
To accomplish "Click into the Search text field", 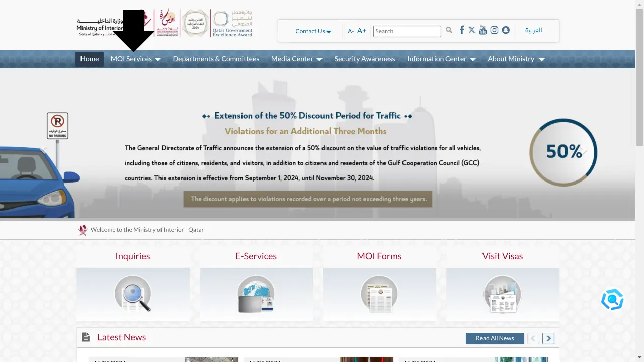I will pyautogui.click(x=407, y=31).
